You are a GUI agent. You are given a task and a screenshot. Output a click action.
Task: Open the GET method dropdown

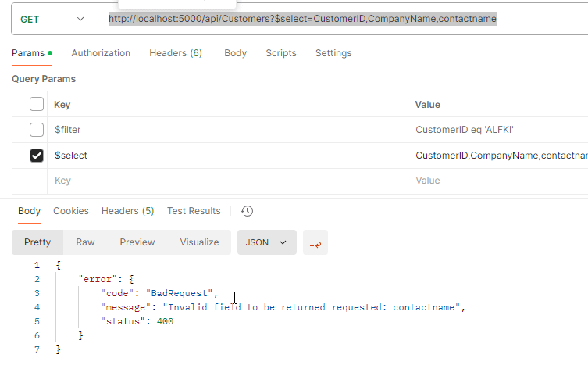[52, 19]
